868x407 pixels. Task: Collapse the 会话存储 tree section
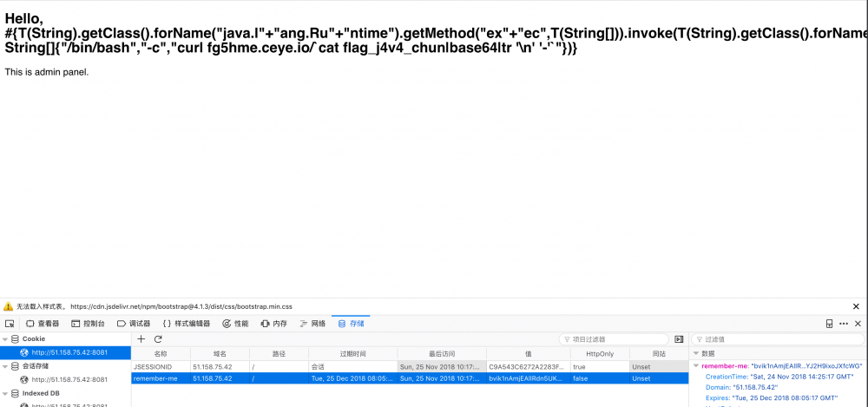click(x=5, y=366)
